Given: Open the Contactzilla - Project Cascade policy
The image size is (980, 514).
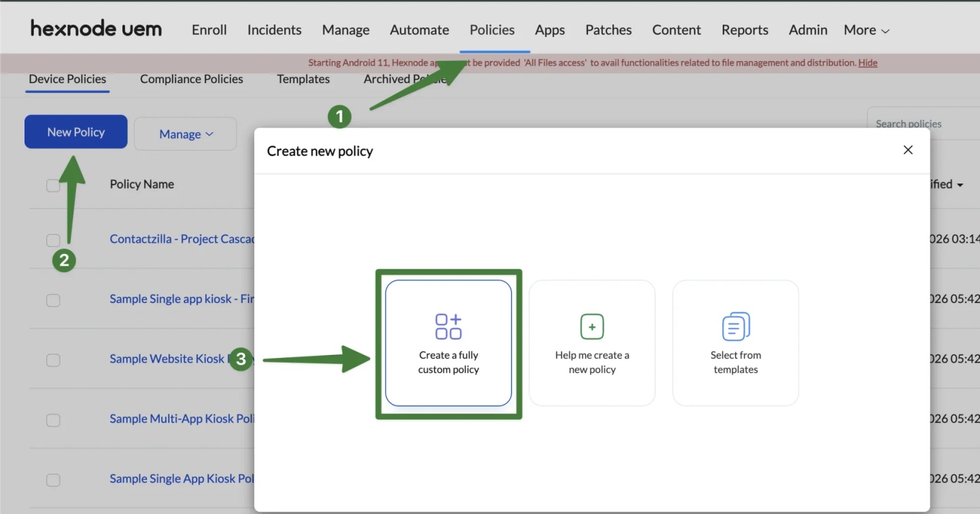Looking at the screenshot, I should [181, 239].
